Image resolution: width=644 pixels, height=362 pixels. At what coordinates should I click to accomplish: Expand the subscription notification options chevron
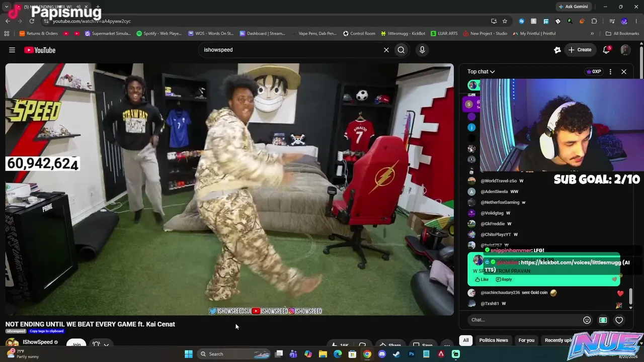click(107, 345)
